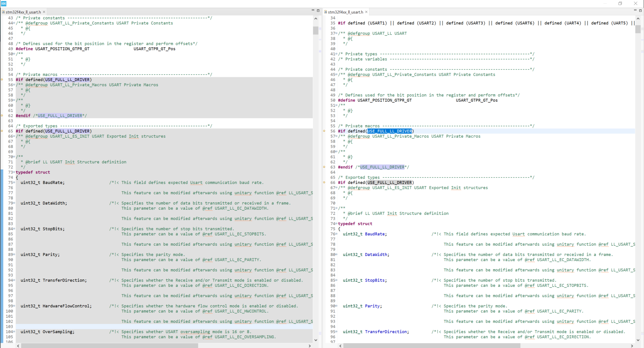
Task: Click the IDE icon in the title bar
Action: point(3,4)
